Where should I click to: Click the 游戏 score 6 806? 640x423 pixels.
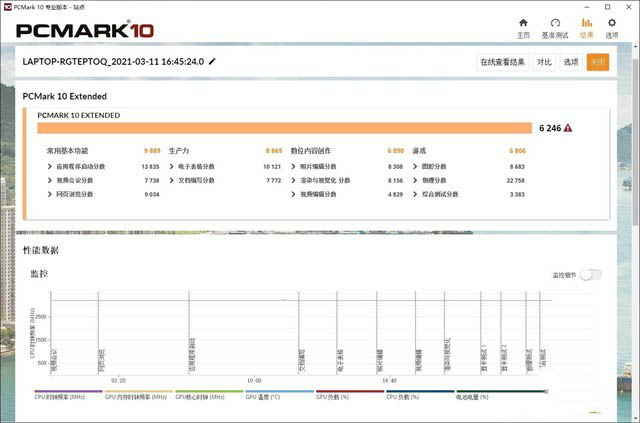tap(517, 151)
